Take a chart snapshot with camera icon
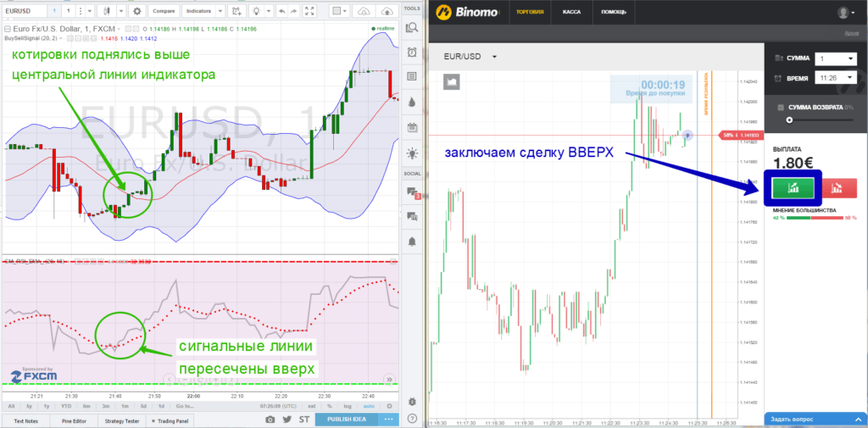This screenshot has height=428, width=868. point(270,420)
